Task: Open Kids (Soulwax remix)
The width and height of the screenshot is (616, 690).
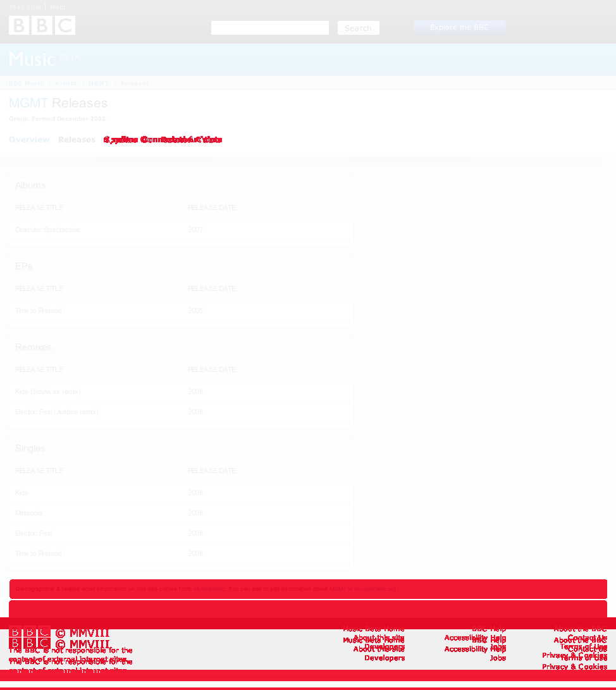Action: 48,391
